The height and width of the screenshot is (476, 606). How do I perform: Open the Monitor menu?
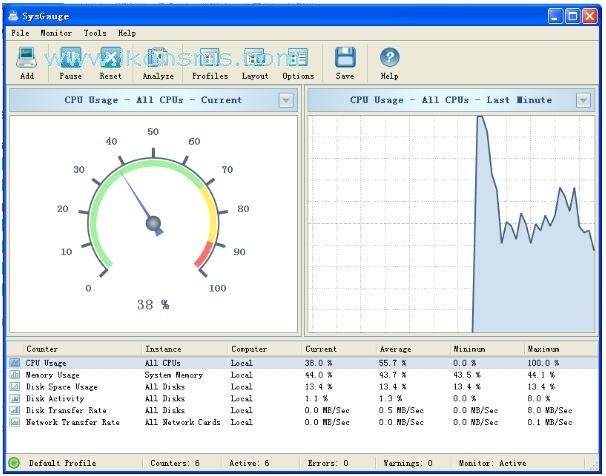tap(56, 33)
